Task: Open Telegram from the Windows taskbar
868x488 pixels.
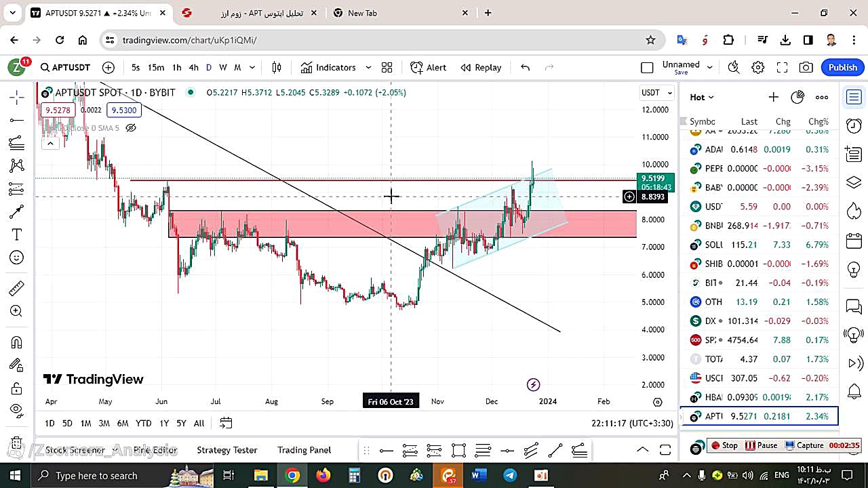Action: 510,475
